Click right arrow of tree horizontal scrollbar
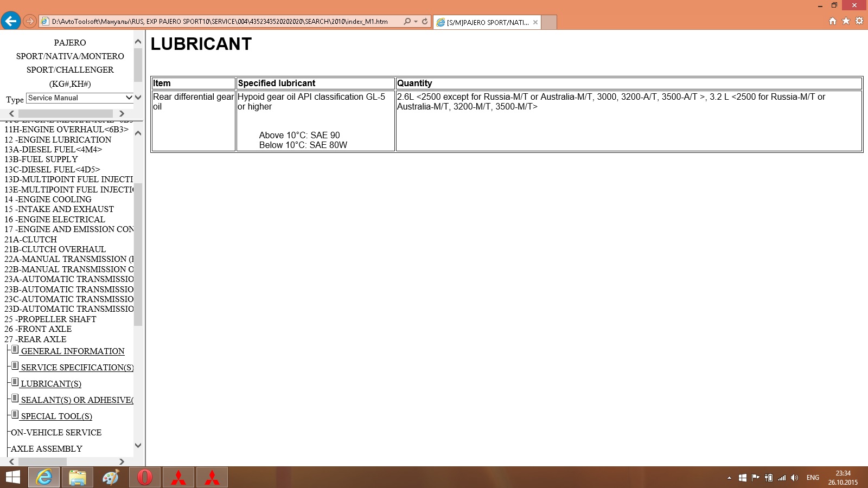The image size is (868, 488). [x=122, y=462]
